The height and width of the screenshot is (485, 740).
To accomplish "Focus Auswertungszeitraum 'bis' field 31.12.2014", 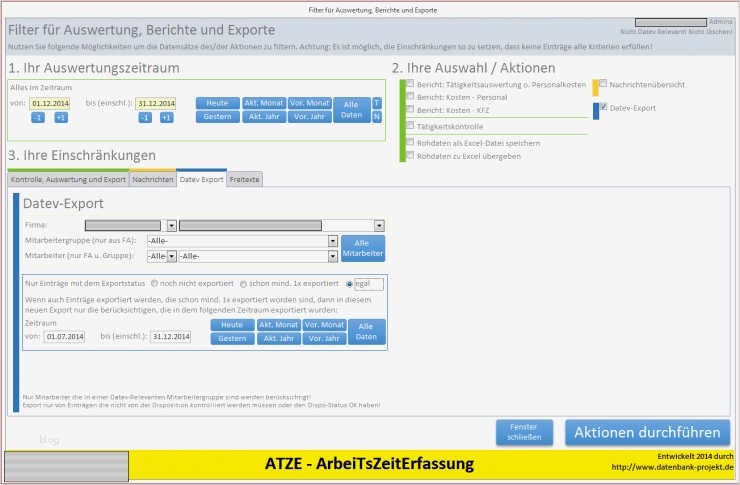I will coord(156,103).
